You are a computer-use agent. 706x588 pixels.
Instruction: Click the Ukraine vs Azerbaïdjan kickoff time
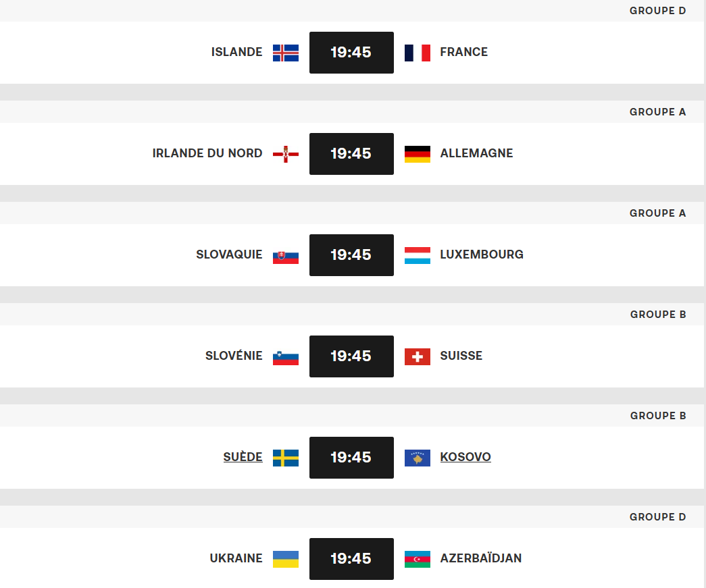351,559
